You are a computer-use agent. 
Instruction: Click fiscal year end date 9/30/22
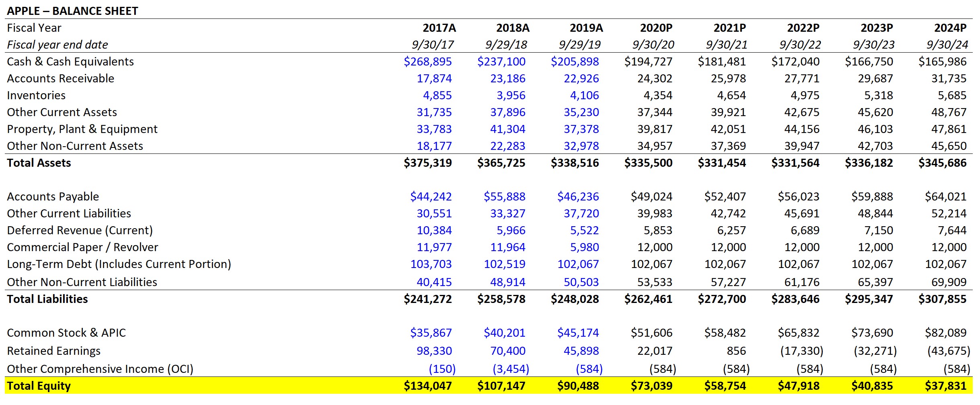pos(800,45)
